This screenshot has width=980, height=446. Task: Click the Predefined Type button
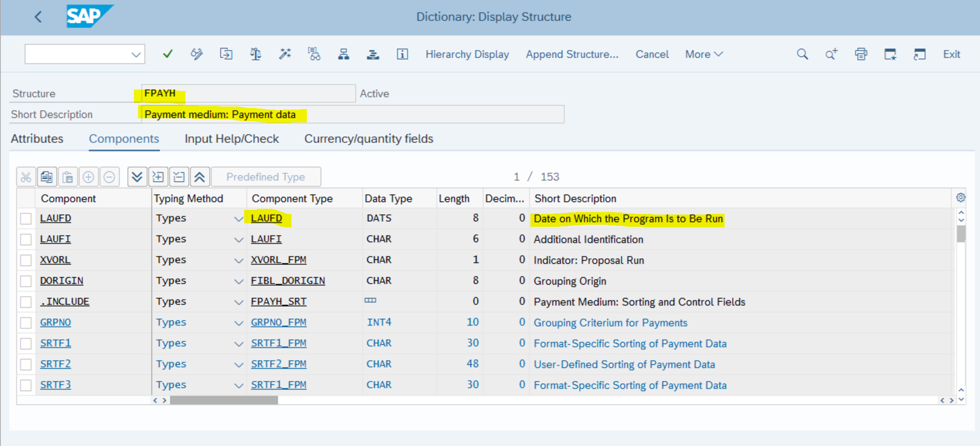click(265, 177)
